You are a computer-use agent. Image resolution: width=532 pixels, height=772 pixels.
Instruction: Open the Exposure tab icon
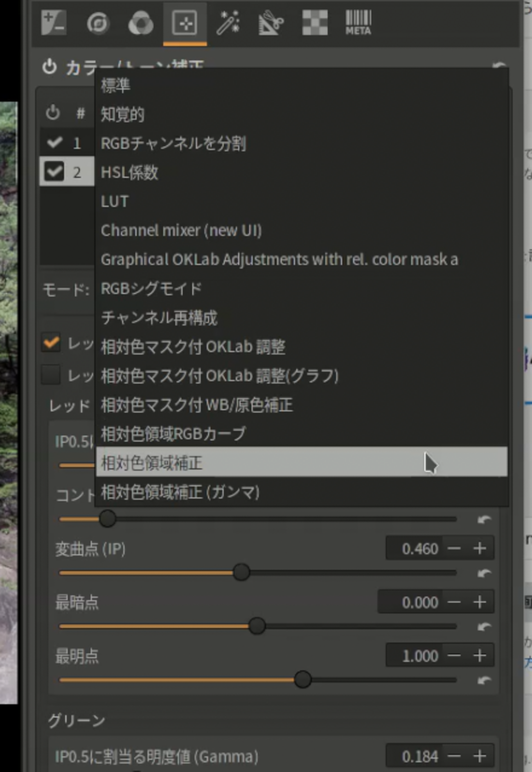click(x=54, y=23)
